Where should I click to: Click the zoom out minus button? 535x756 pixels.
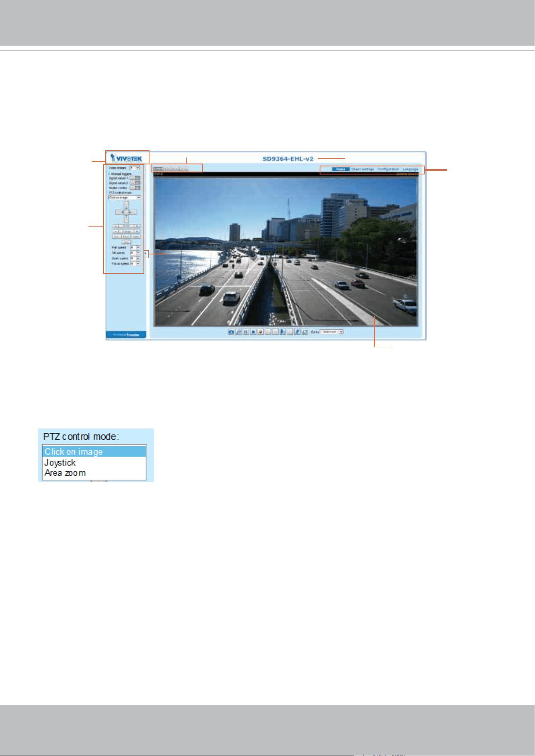pyautogui.click(x=116, y=226)
